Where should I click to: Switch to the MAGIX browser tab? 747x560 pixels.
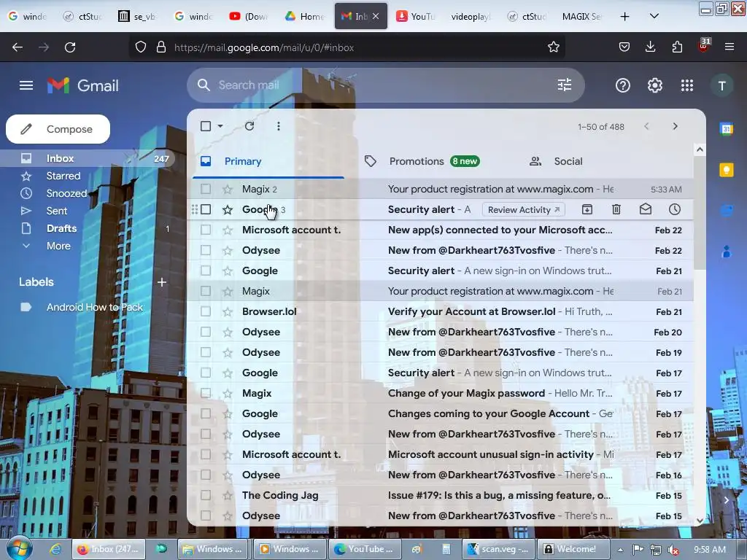(581, 17)
